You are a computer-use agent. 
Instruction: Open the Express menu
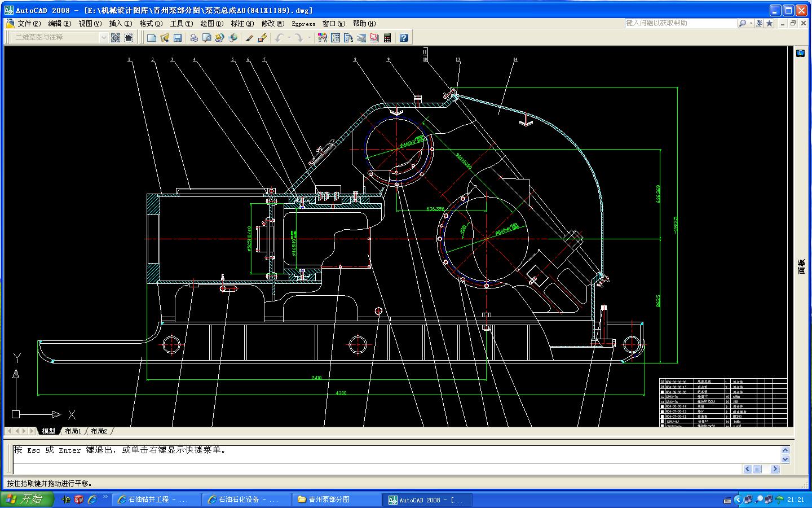[303, 24]
